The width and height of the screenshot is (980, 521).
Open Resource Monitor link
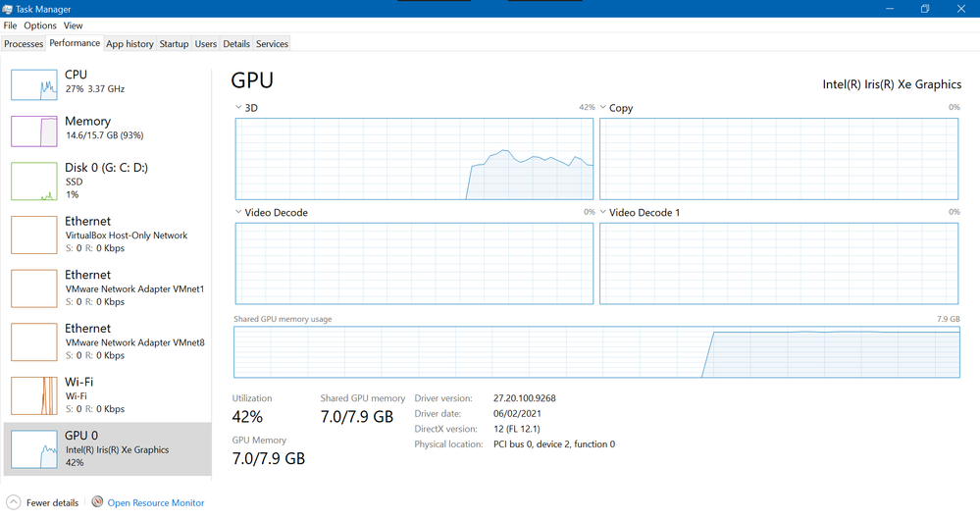[156, 503]
